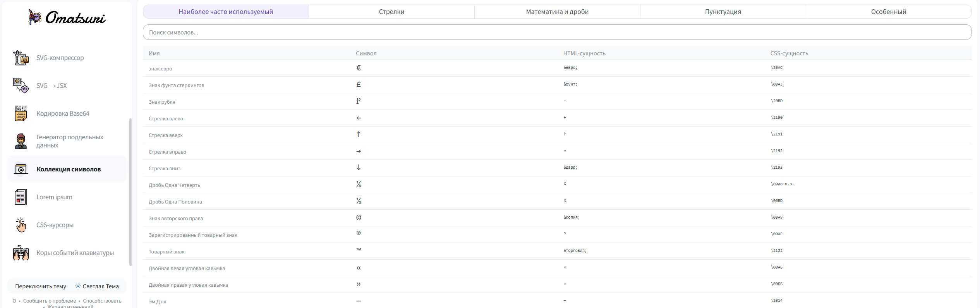
Task: Open the Lorem ipsum icon
Action: pos(21,197)
